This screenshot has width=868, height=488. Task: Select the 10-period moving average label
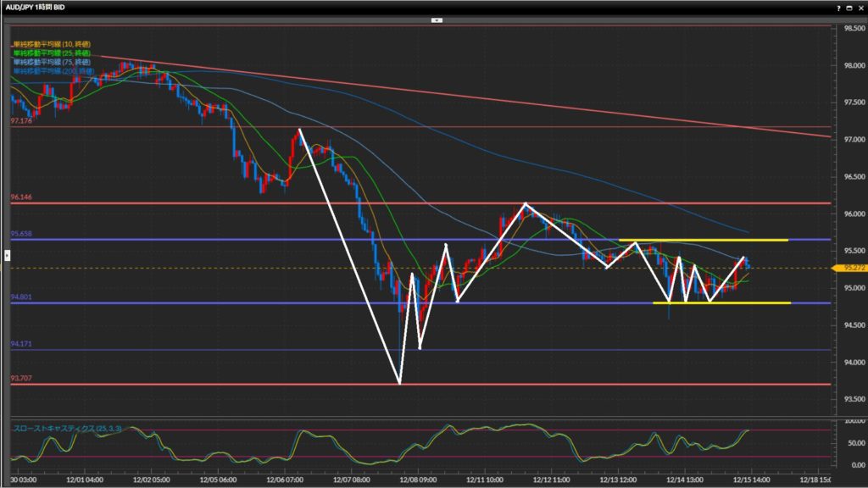pyautogui.click(x=52, y=44)
